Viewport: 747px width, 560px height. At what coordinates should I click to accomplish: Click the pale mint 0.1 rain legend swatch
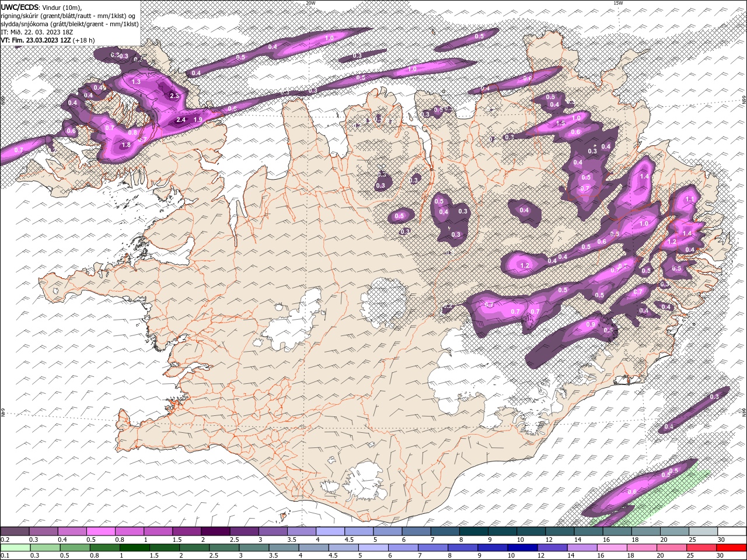pyautogui.click(x=15, y=547)
